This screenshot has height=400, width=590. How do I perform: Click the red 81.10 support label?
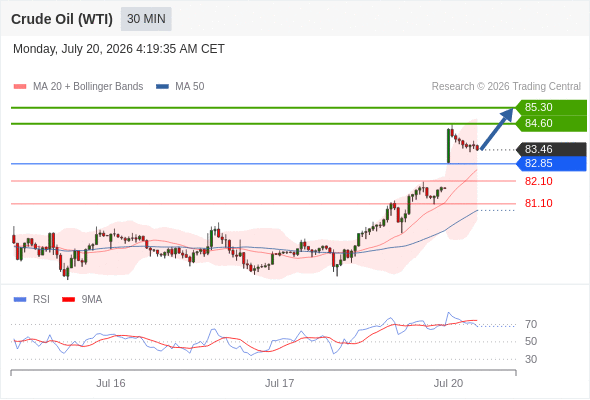click(x=538, y=204)
